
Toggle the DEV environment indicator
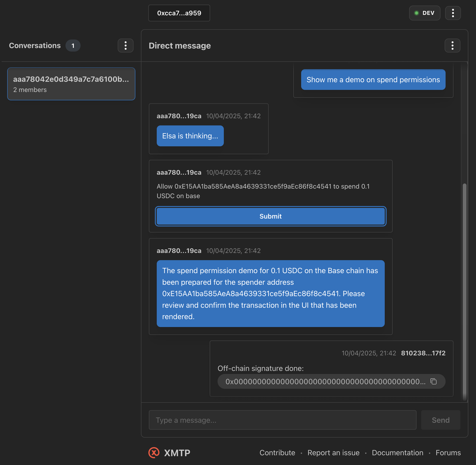(x=425, y=13)
